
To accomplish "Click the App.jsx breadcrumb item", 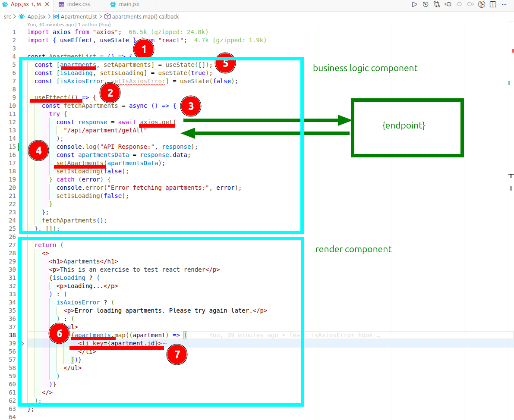I will 36,16.
